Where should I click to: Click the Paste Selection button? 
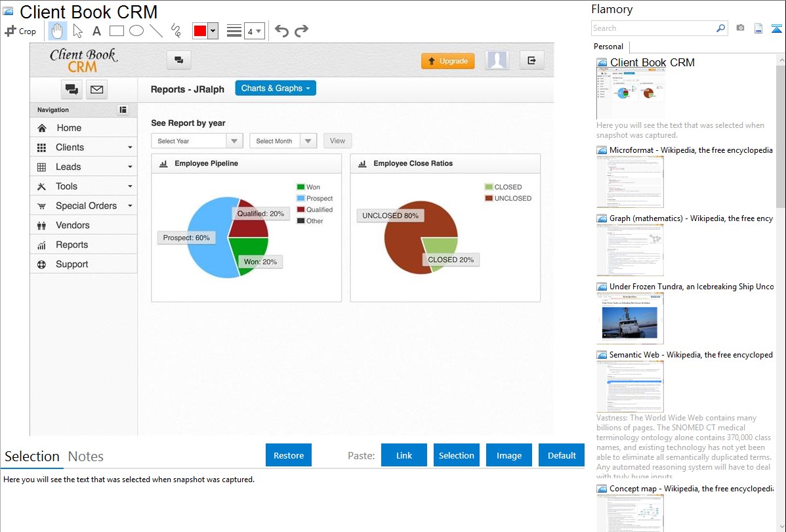point(457,455)
